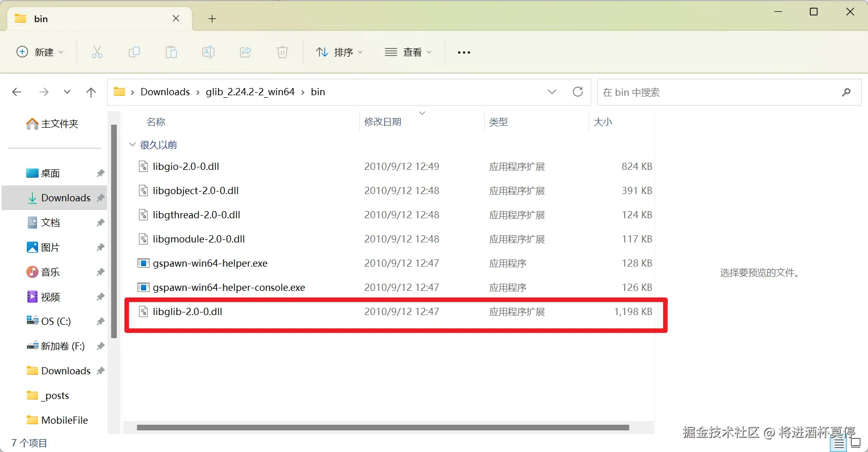Image resolution: width=868 pixels, height=452 pixels.
Task: Unpin 桌面 using its pin icon
Action: point(100,173)
